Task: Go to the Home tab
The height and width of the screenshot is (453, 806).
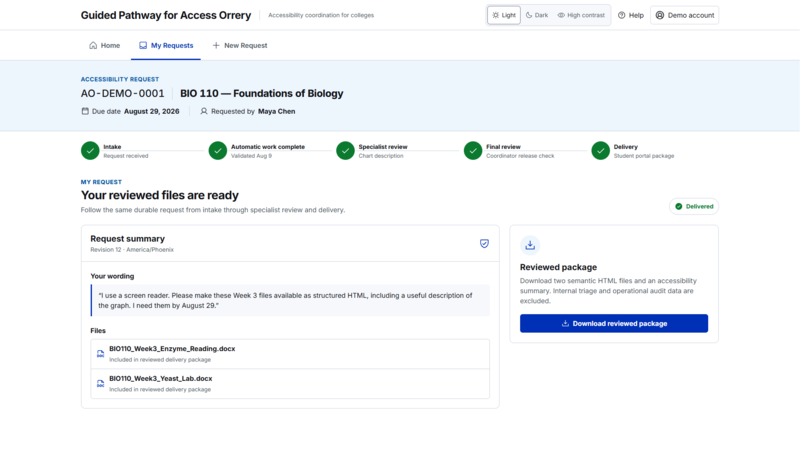Action: 105,46
